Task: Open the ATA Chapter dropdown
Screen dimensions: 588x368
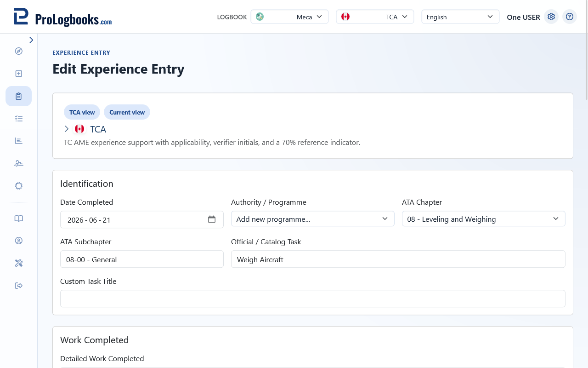Action: [x=484, y=219]
